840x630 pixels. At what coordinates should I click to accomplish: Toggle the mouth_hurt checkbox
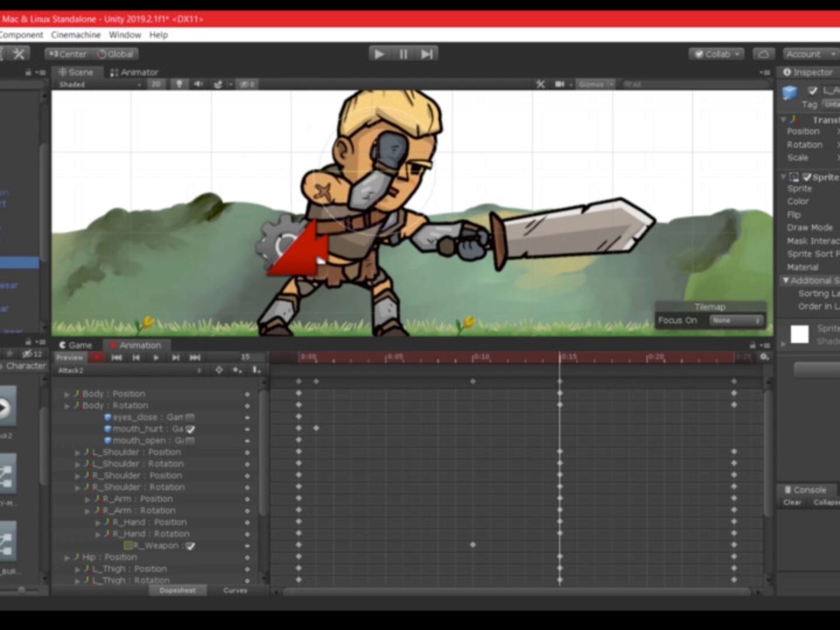190,429
